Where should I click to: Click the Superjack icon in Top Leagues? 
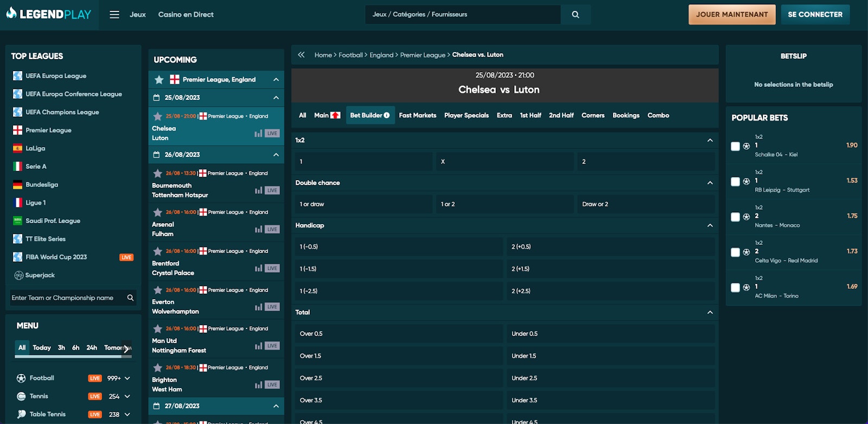(19, 275)
